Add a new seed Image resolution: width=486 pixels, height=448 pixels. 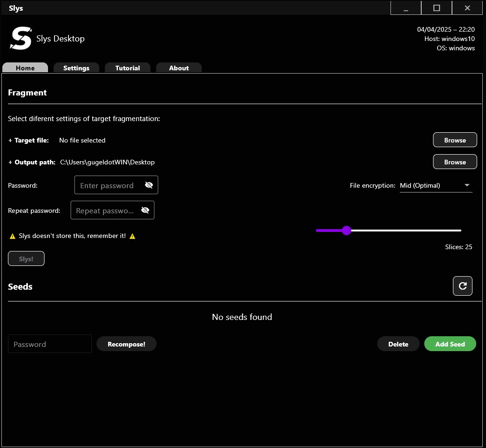coord(450,344)
